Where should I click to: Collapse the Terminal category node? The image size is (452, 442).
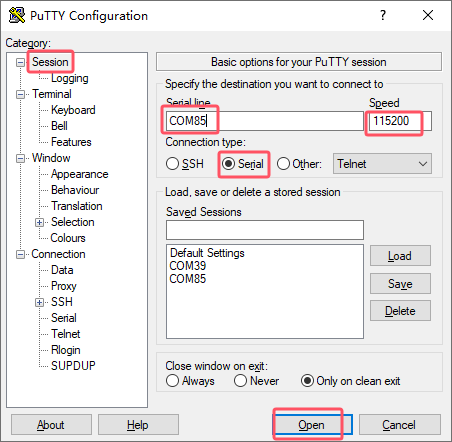pyautogui.click(x=20, y=94)
